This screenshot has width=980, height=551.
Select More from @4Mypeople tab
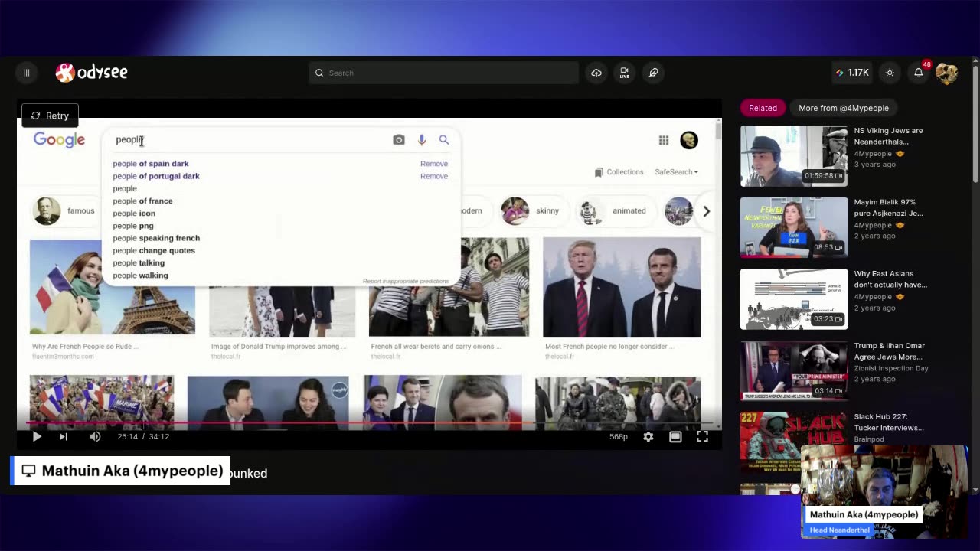point(844,108)
